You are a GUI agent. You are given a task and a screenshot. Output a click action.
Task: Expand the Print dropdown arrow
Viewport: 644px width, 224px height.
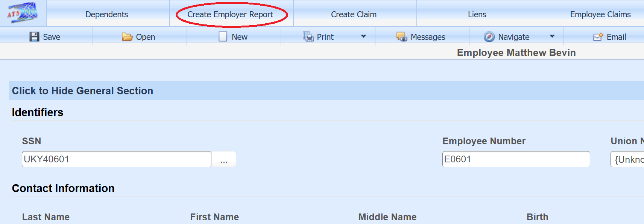[363, 36]
